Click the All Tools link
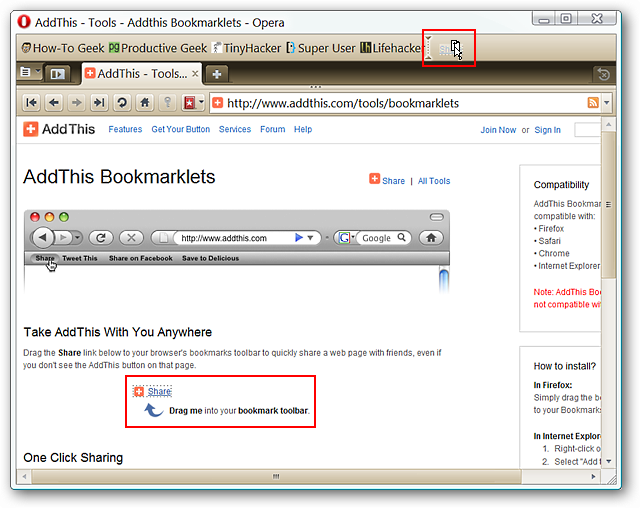The height and width of the screenshot is (508, 640). pyautogui.click(x=434, y=181)
